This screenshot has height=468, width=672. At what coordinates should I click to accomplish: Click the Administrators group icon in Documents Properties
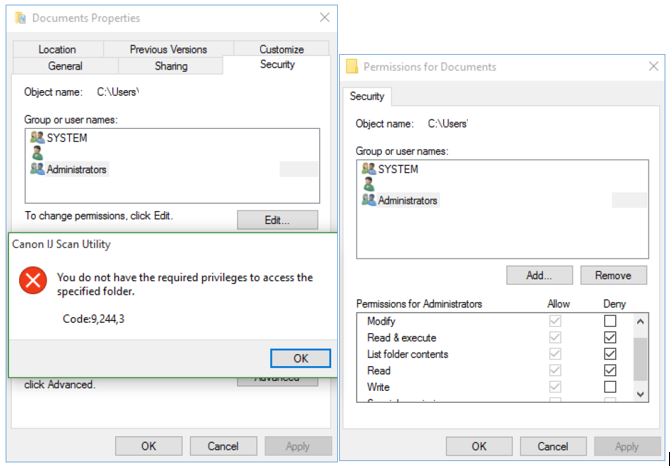tap(37, 169)
